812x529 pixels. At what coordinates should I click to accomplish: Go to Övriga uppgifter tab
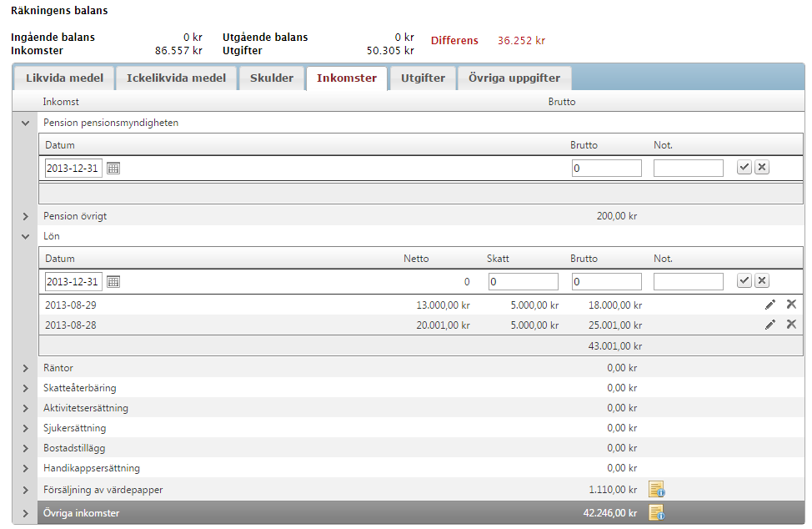click(514, 78)
